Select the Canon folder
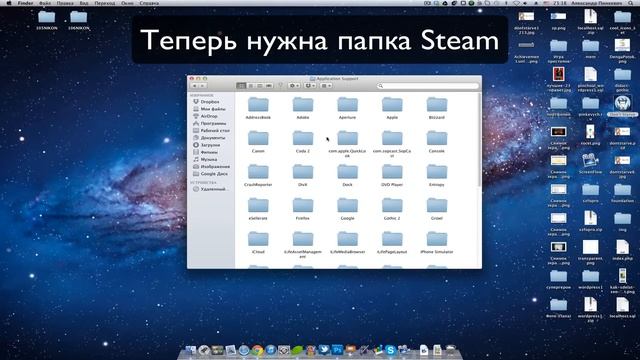The height and width of the screenshot is (360, 640). 258,142
